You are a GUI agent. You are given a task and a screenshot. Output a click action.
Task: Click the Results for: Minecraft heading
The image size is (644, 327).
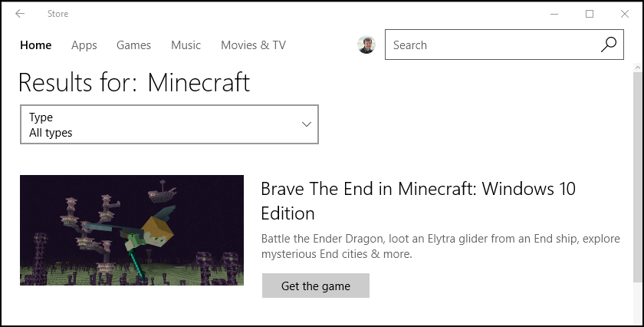[134, 82]
